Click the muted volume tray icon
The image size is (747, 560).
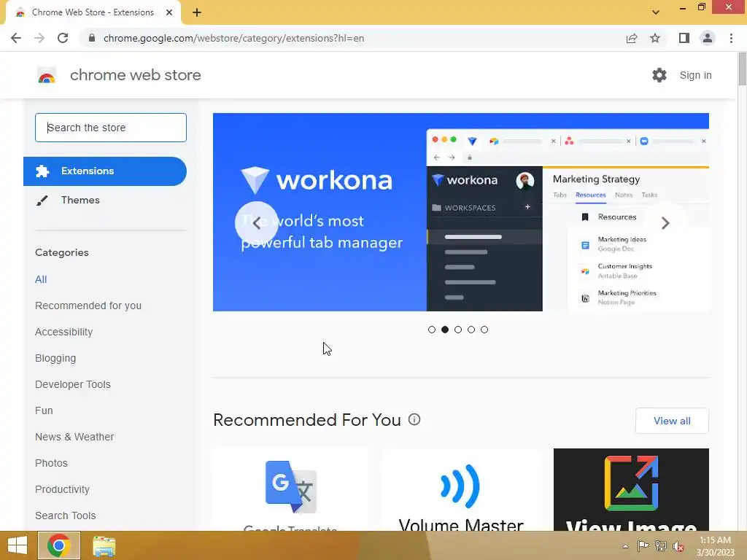tap(678, 546)
